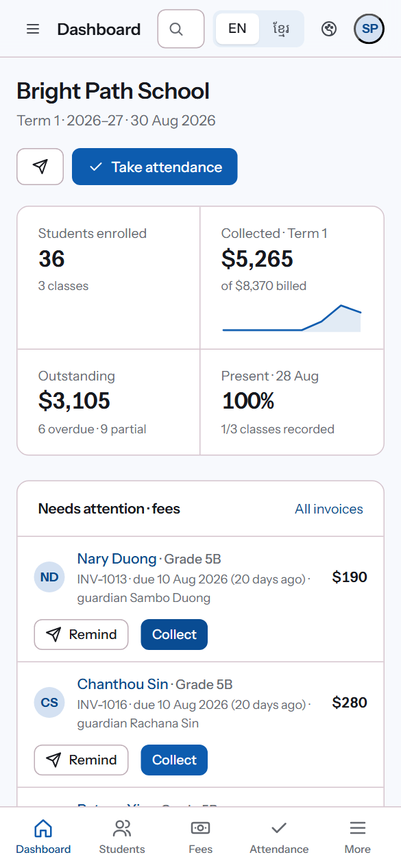Viewport: 401px width, 868px height.
Task: Click the send paper-plane button below the school name
Action: click(x=40, y=167)
